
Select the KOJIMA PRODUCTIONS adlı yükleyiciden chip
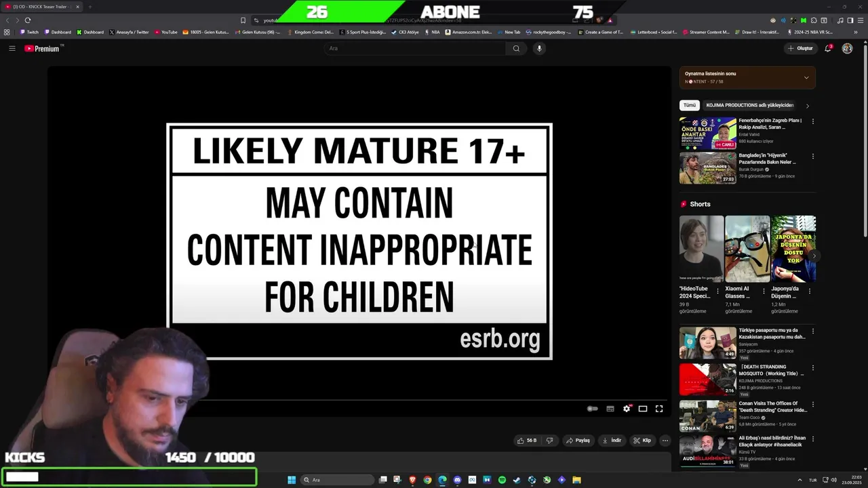click(x=750, y=106)
